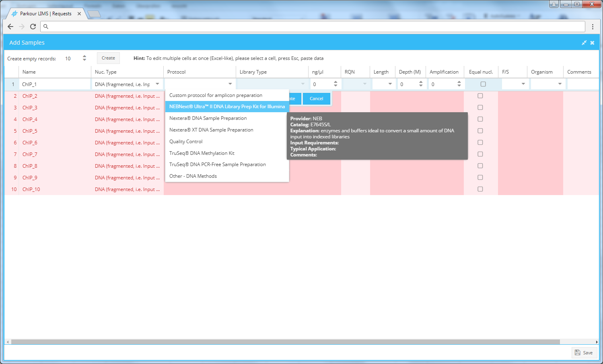The height and width of the screenshot is (364, 603).
Task: Click the horizontal scrollbar at bottom
Action: pyautogui.click(x=286, y=342)
